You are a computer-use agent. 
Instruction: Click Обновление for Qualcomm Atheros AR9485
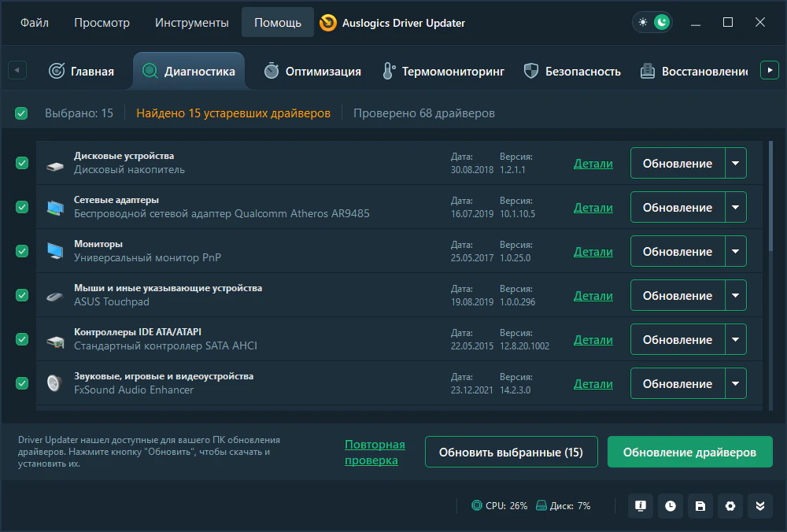678,207
